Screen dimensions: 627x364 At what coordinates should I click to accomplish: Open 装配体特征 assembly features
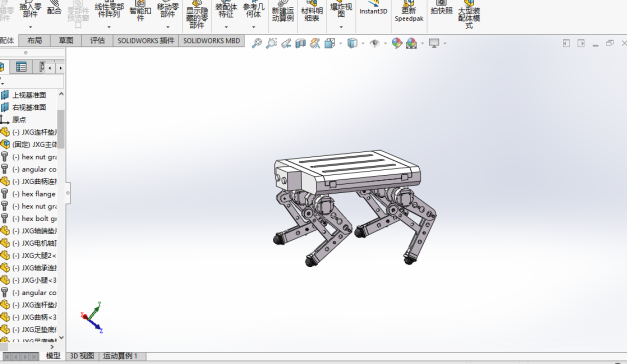coord(226,10)
